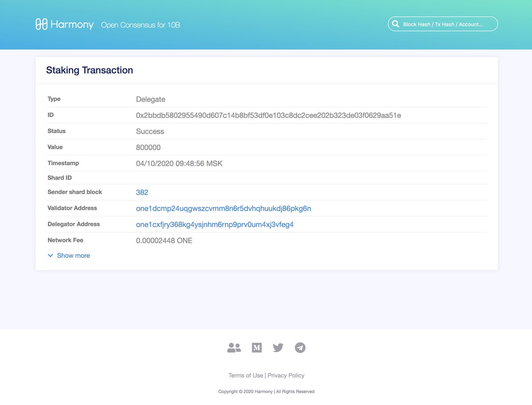Open validator address one1dcmp24uqgw…
Screen dimensions: 532x405
point(223,208)
